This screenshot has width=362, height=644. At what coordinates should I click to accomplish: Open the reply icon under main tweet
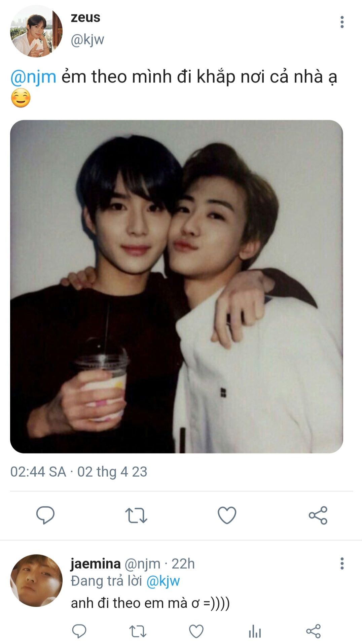pyautogui.click(x=45, y=515)
